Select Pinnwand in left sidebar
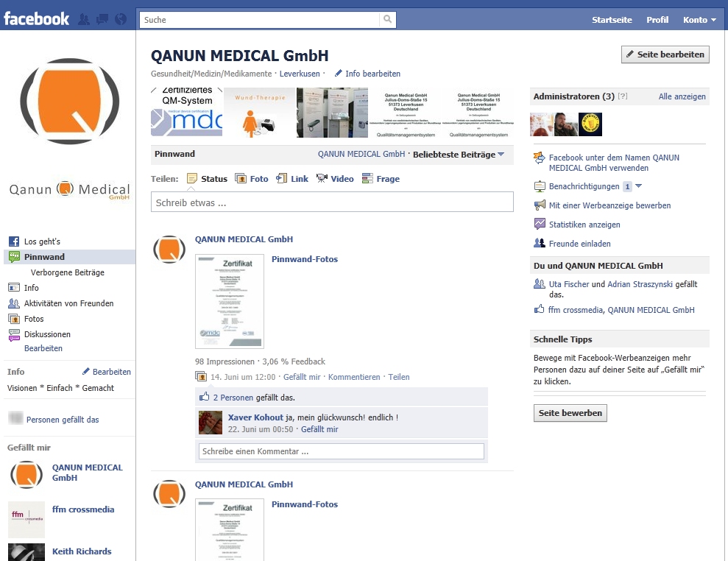The image size is (728, 561). coord(70,257)
